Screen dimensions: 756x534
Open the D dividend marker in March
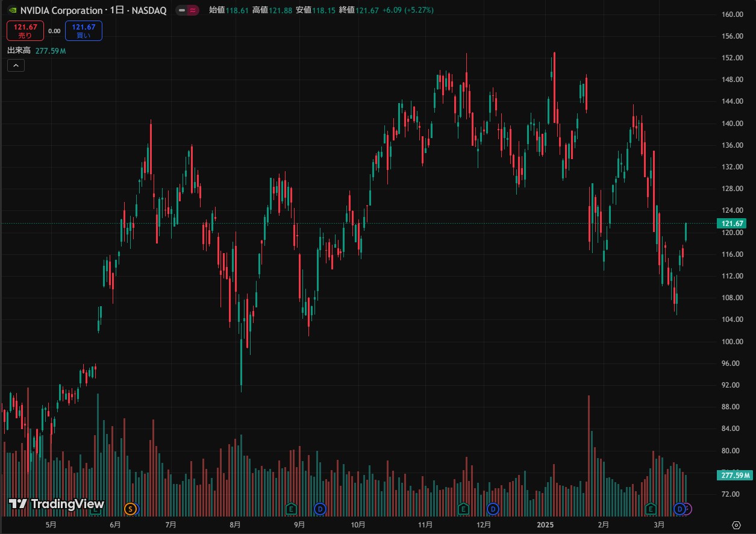[680, 509]
